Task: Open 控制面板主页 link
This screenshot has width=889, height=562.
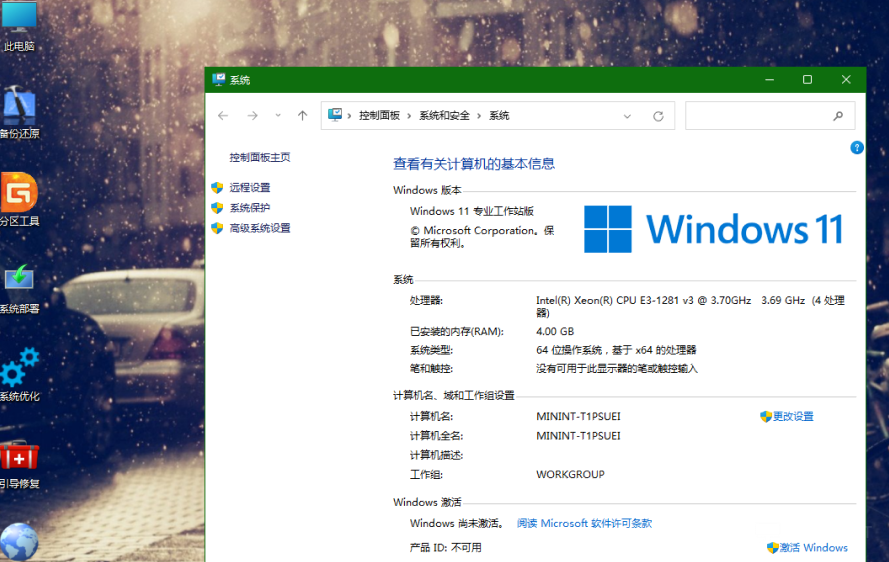Action: pos(260,158)
